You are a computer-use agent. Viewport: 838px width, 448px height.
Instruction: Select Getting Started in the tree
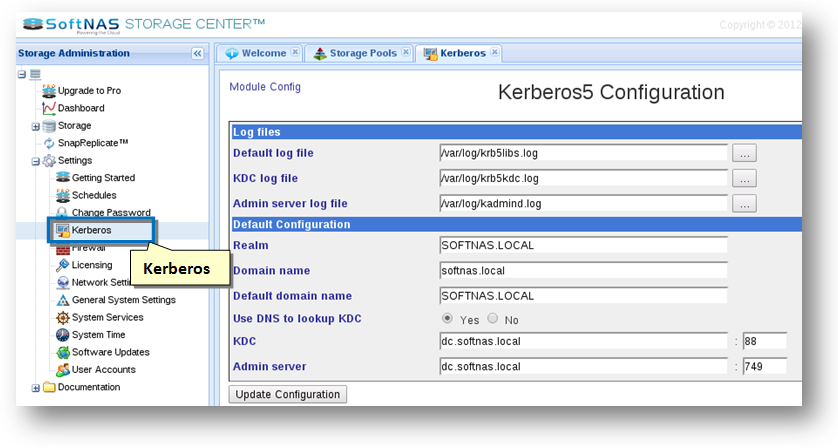103,177
